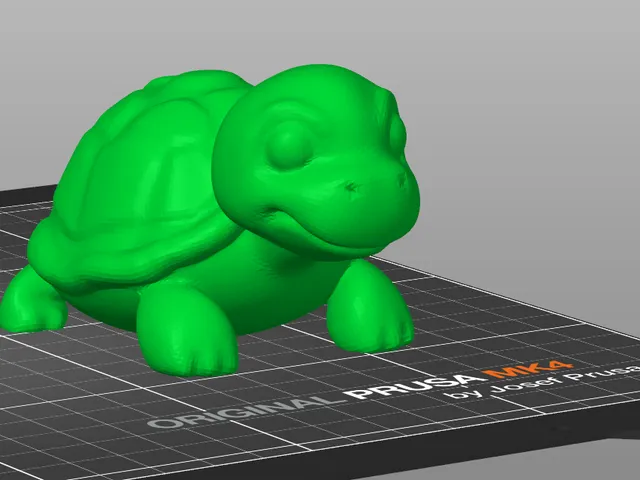Select the turtle's front center leg
This screenshot has width=640, height=480.
click(x=188, y=329)
